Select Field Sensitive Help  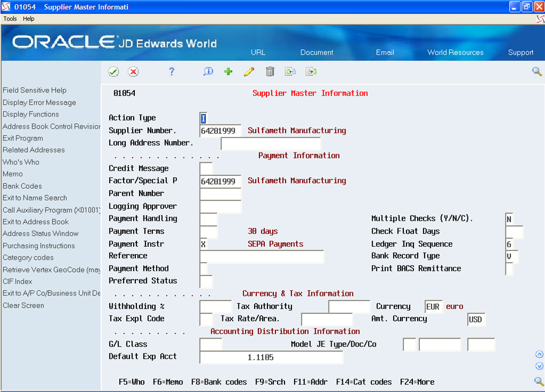click(x=34, y=90)
